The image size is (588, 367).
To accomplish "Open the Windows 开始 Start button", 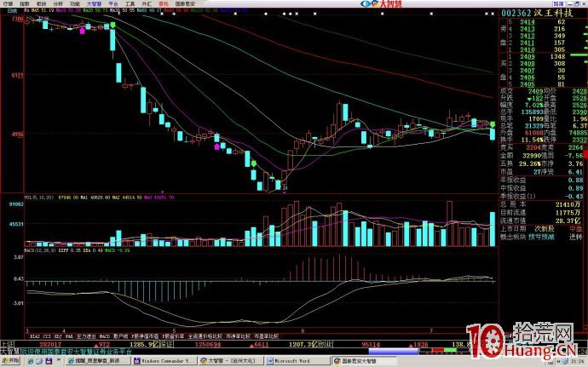I will 9,361.
